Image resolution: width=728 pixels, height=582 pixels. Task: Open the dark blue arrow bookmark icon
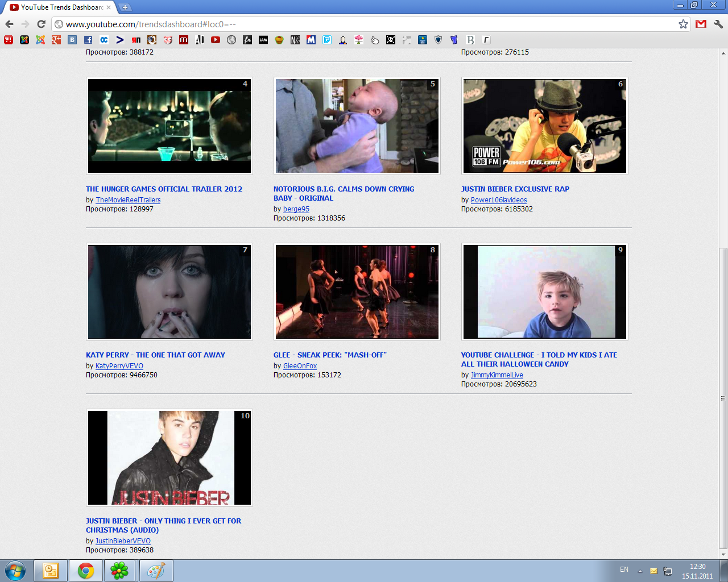[120, 40]
